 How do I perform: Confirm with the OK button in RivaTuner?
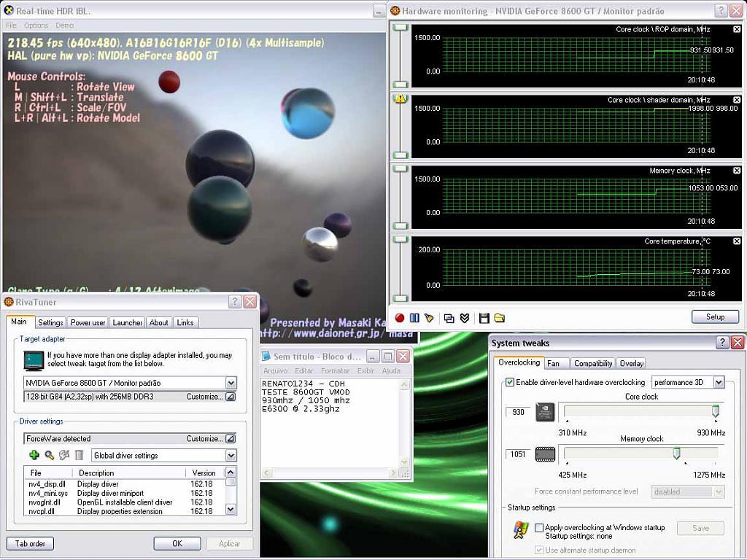click(x=177, y=543)
